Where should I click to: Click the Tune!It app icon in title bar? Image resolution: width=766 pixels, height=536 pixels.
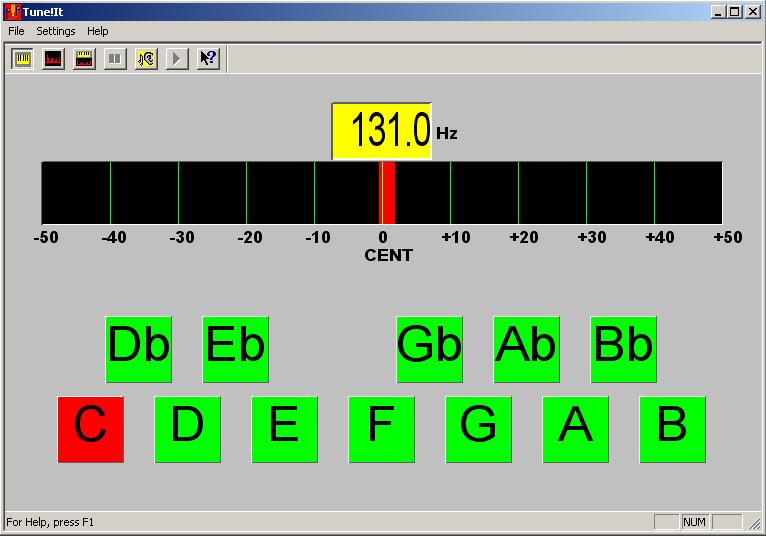(13, 12)
